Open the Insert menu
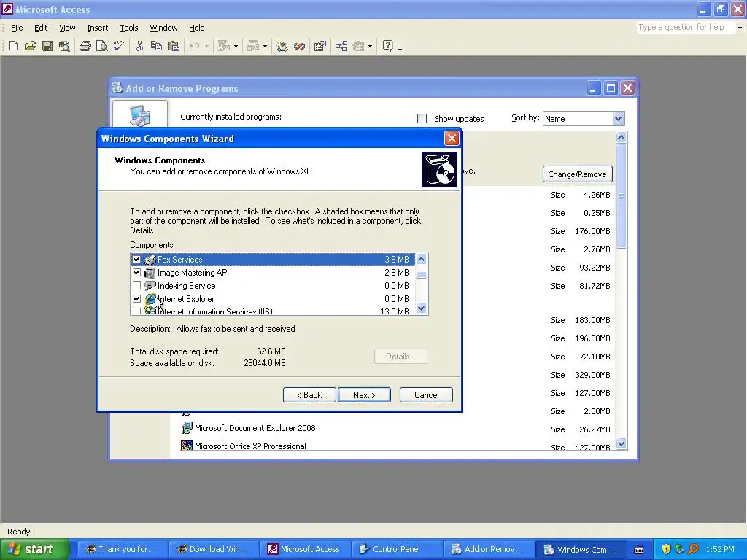 click(x=97, y=28)
